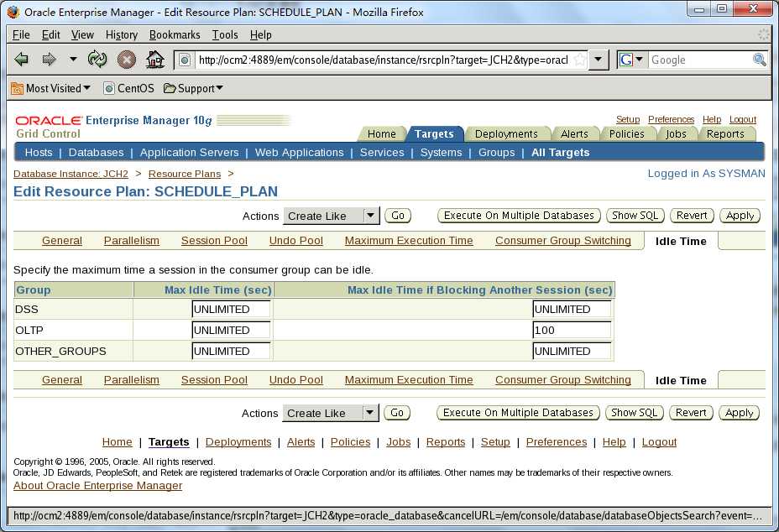Open top Consumer Group Switching tab
779x532 pixels.
(x=563, y=241)
